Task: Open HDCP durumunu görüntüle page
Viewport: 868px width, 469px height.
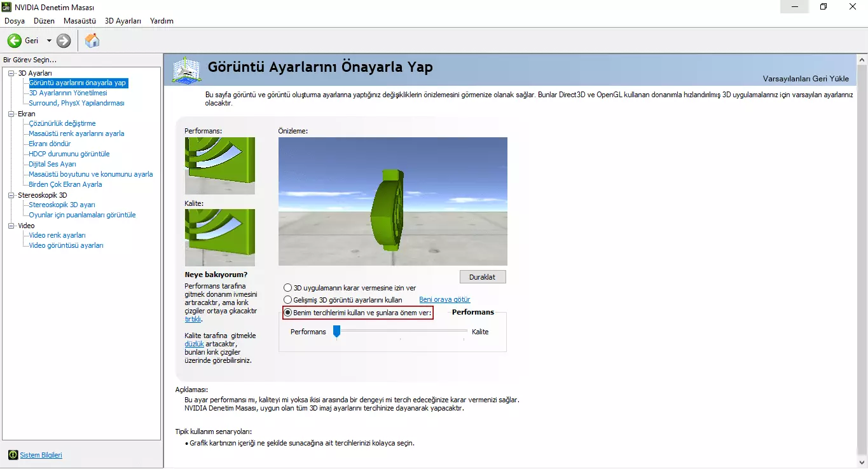Action: click(69, 154)
